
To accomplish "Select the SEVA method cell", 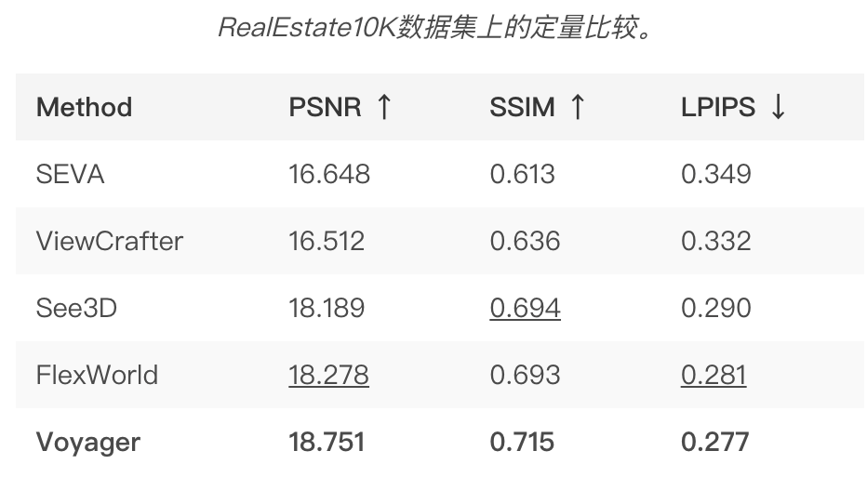I will pyautogui.click(x=70, y=174).
